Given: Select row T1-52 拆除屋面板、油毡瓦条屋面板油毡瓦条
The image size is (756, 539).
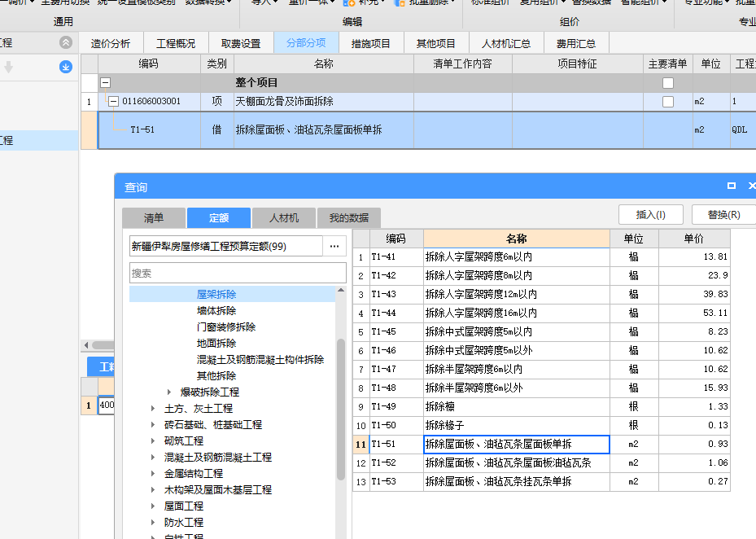Looking at the screenshot, I should pos(541,462).
